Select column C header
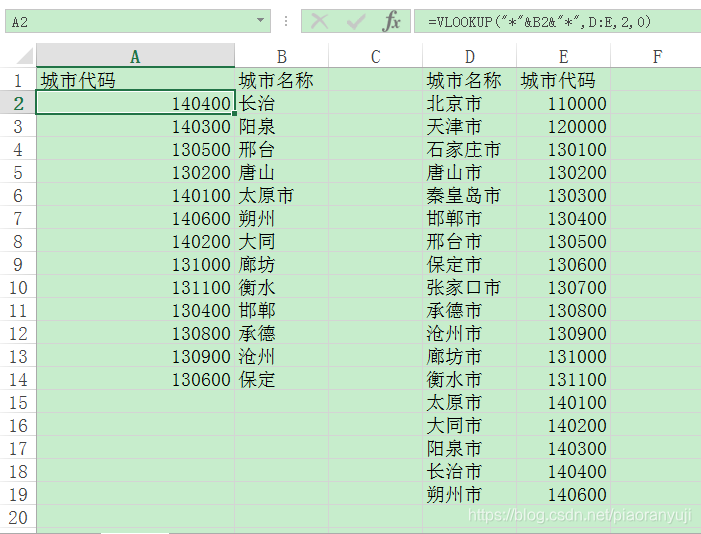The image size is (701, 534). coord(376,56)
